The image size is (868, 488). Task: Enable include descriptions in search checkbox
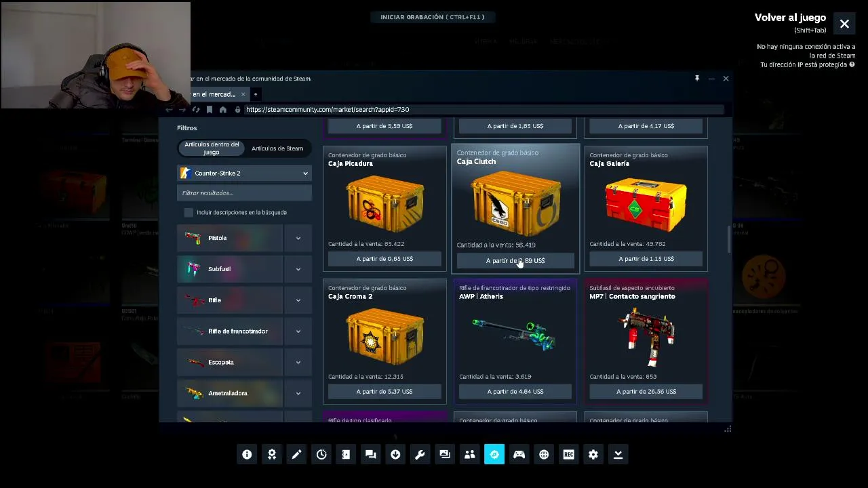coord(189,212)
